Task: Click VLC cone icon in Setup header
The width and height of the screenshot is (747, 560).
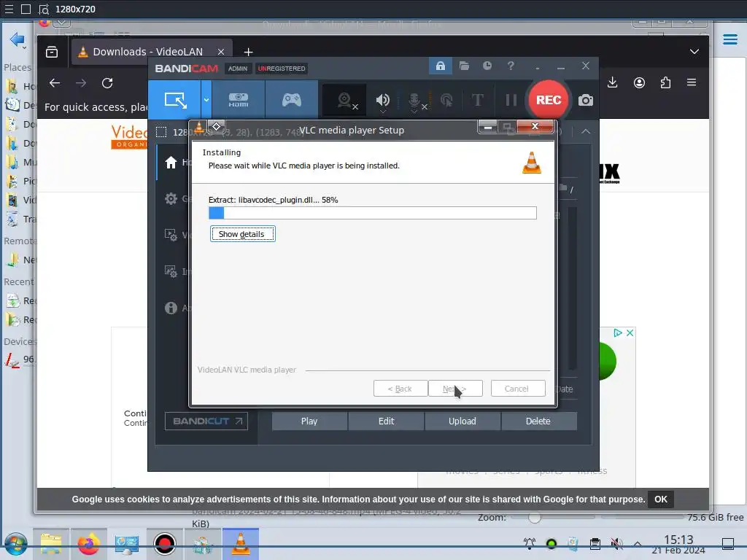Action: tap(532, 163)
